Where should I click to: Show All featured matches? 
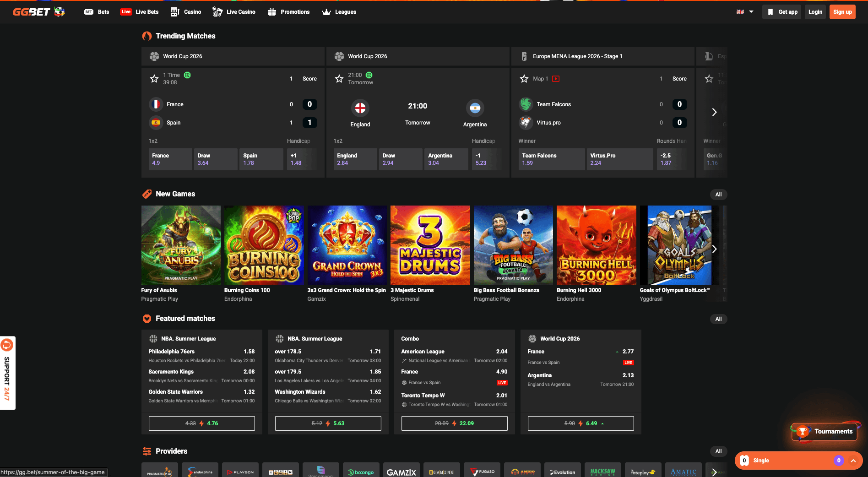coord(718,319)
